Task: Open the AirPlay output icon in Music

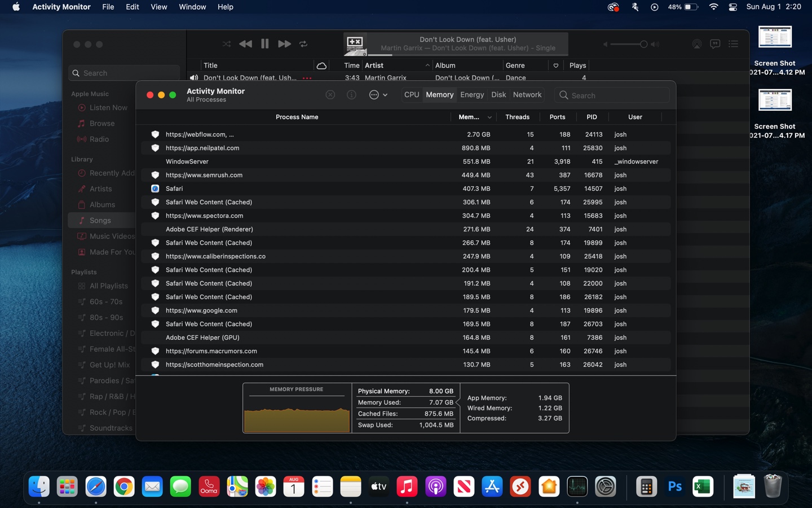Action: pos(697,44)
